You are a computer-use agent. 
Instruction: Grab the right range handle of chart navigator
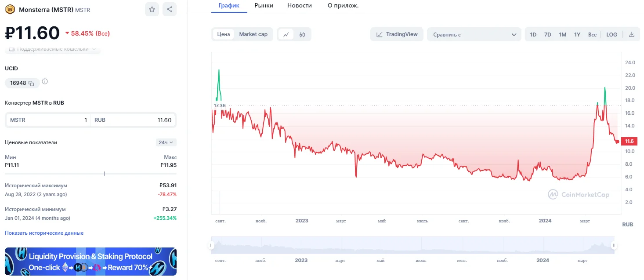tap(614, 245)
